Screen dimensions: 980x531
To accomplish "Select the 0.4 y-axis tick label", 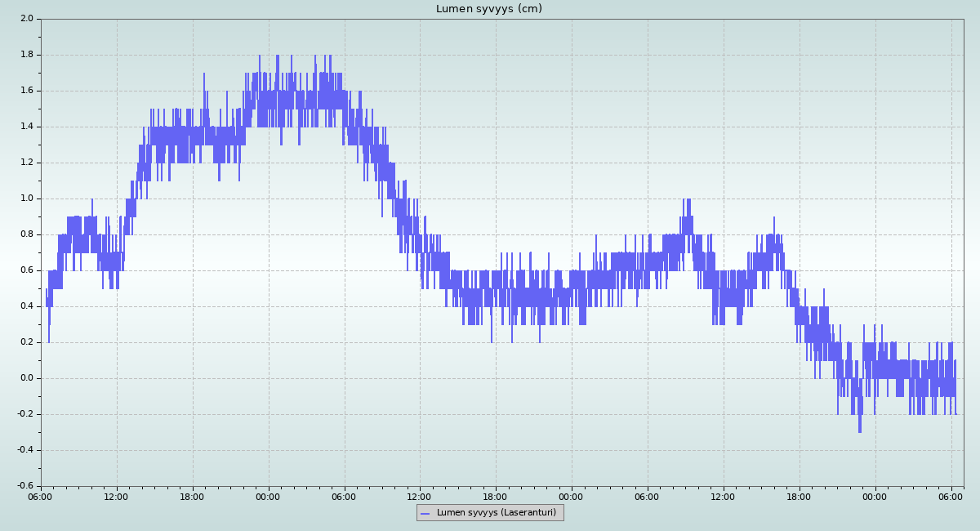I will pyautogui.click(x=26, y=306).
